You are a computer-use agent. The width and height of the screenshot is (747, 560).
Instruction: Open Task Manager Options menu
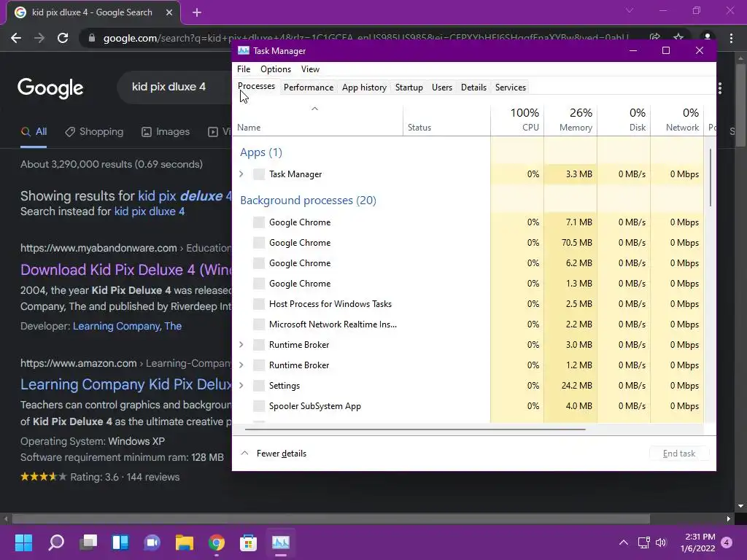(x=275, y=69)
